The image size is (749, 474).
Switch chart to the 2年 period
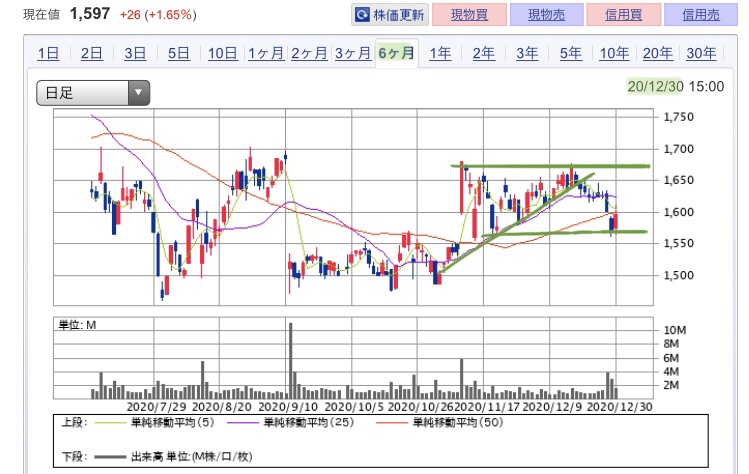tap(483, 53)
